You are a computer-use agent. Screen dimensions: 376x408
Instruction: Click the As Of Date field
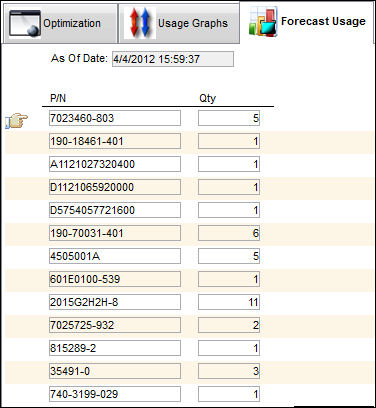pyautogui.click(x=173, y=59)
